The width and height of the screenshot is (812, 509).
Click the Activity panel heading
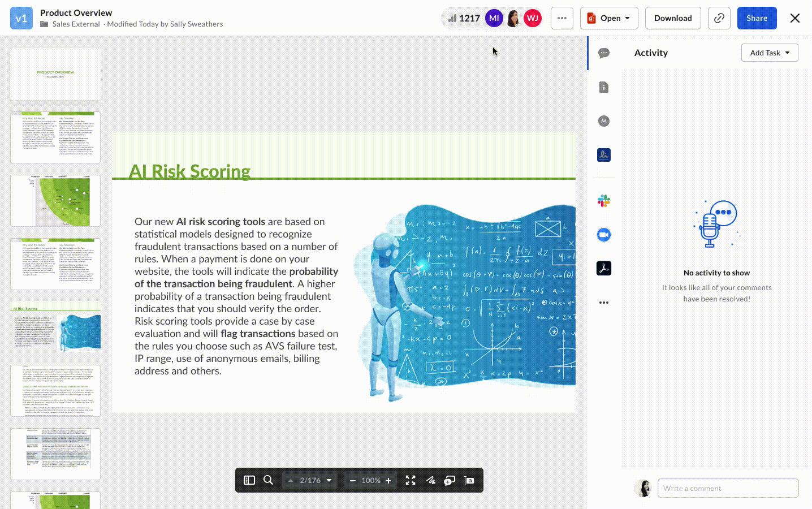(651, 53)
